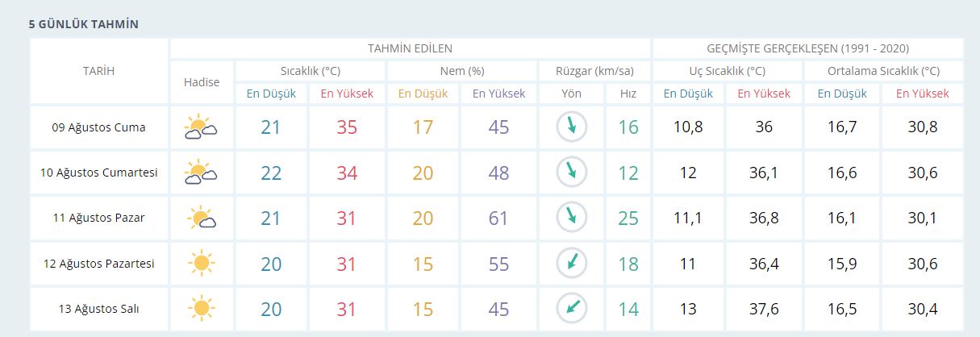980x337 pixels.
Task: Click the sunny icon for 13 Ağustos Salı
Action: tap(200, 308)
